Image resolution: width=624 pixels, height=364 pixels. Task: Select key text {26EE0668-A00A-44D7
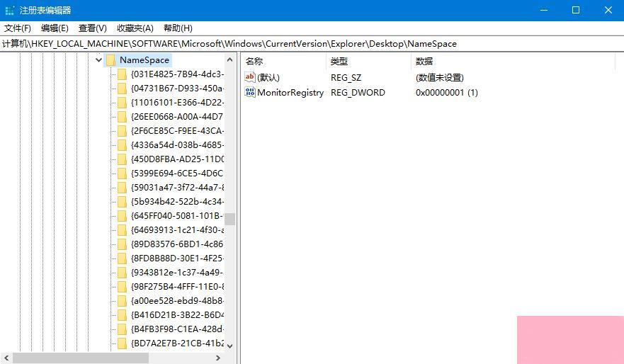pos(177,117)
